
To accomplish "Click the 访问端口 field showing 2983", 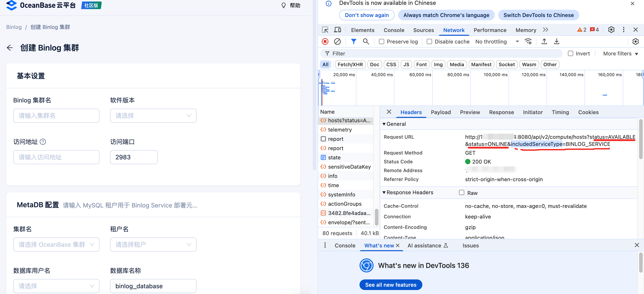I will pyautogui.click(x=134, y=157).
